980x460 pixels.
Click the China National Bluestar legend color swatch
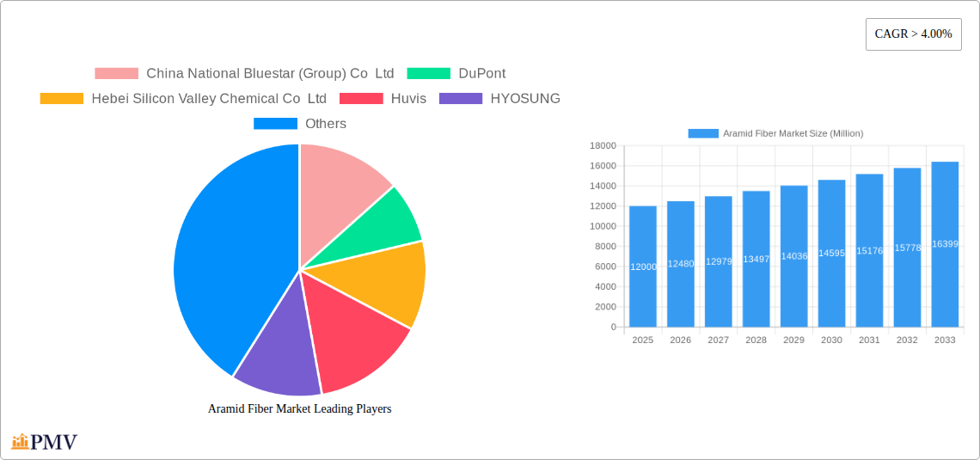point(116,74)
